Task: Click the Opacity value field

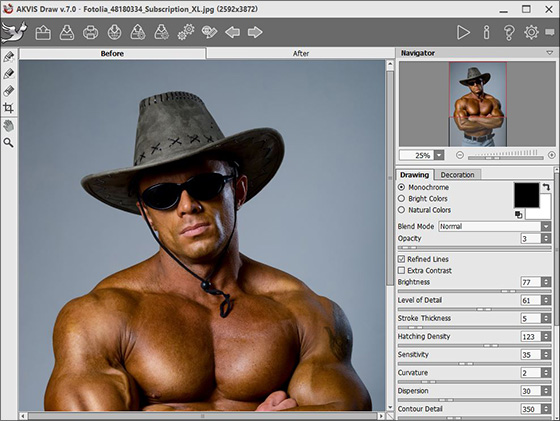Action: tap(531, 239)
